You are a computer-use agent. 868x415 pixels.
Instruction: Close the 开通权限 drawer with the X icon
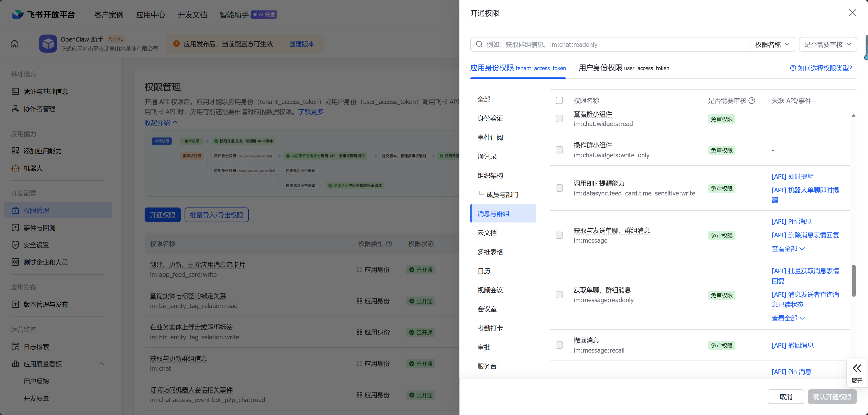pos(852,13)
